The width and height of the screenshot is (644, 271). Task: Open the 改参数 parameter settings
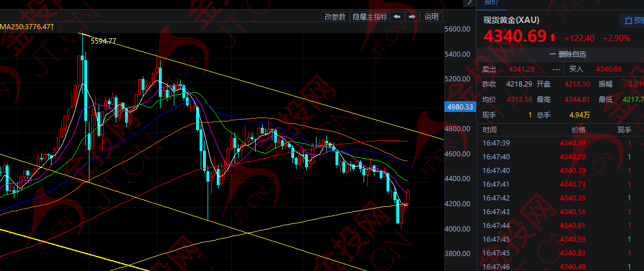[x=335, y=17]
